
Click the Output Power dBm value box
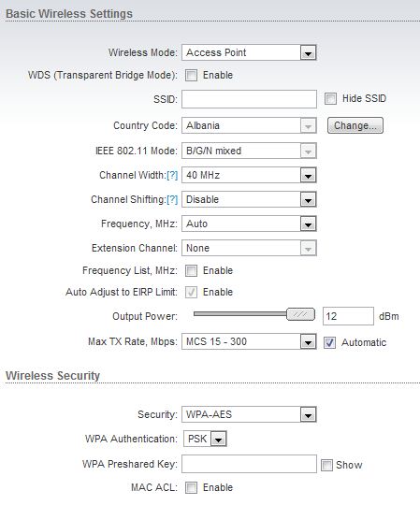click(x=348, y=316)
